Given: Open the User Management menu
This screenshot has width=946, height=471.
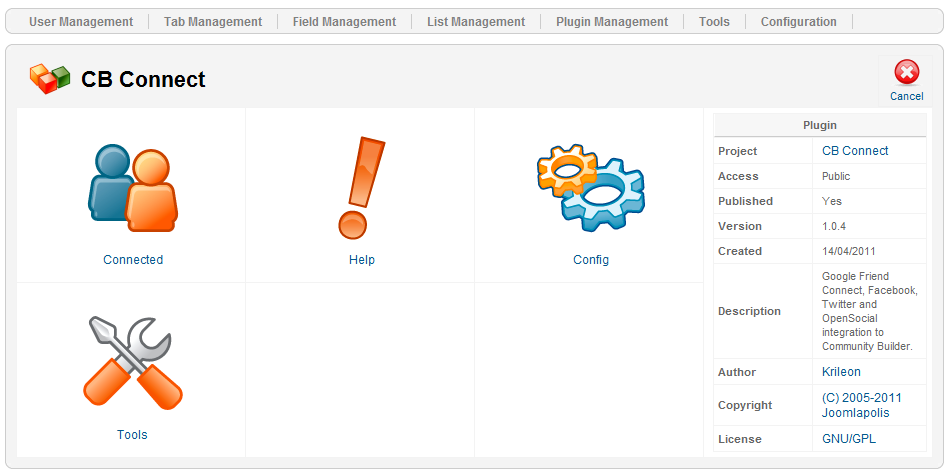Looking at the screenshot, I should tap(81, 22).
